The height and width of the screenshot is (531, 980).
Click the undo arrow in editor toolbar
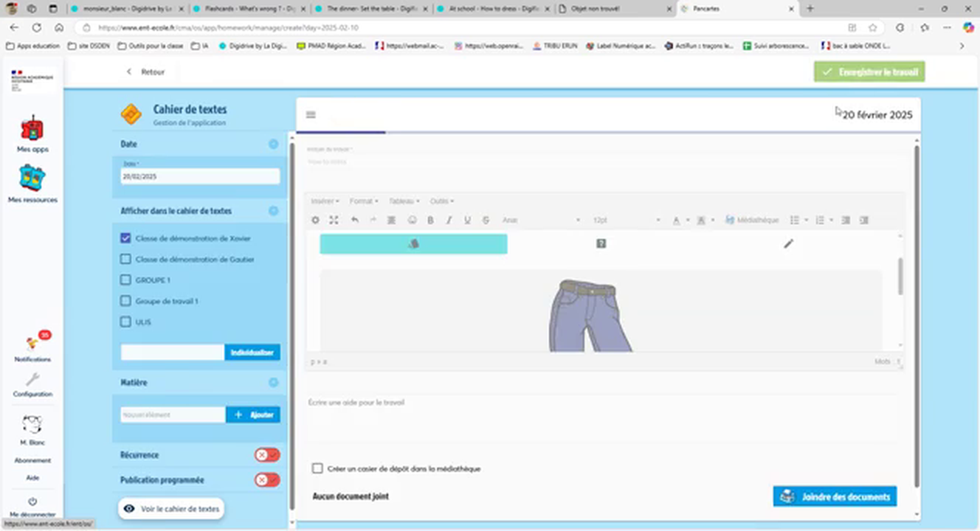tap(354, 221)
